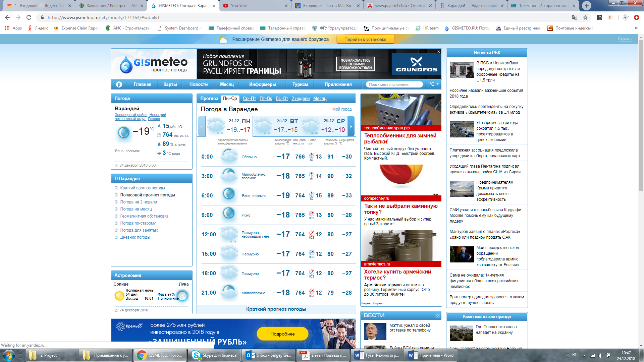Image resolution: width=644 pixels, height=362 pixels.
Task: Open the Карты menu item
Action: (170, 84)
